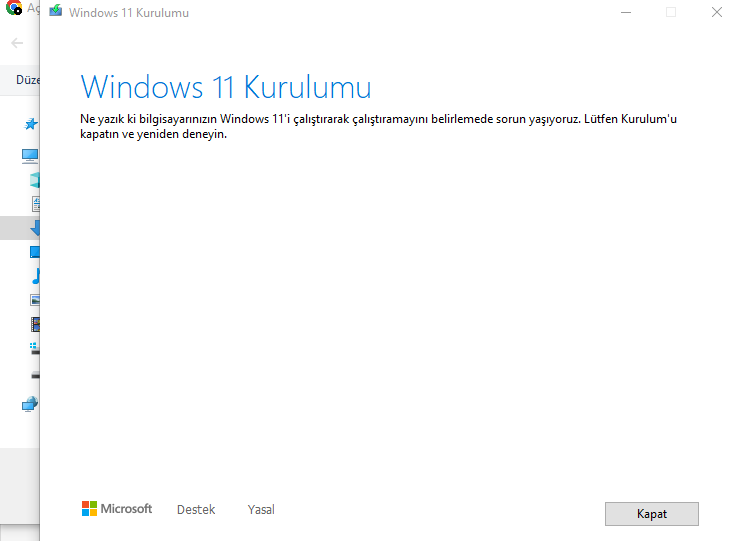Click the Chrome icon behind the setup window

14,8
